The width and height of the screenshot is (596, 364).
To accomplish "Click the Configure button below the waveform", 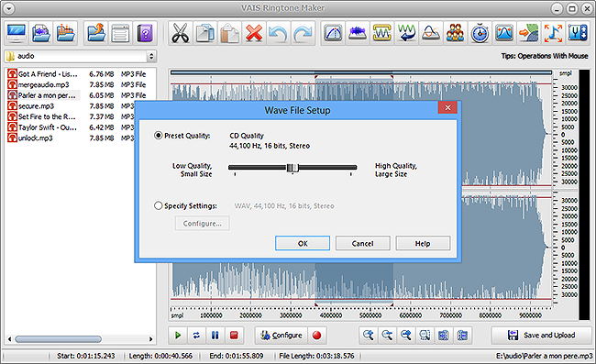I will pos(281,336).
